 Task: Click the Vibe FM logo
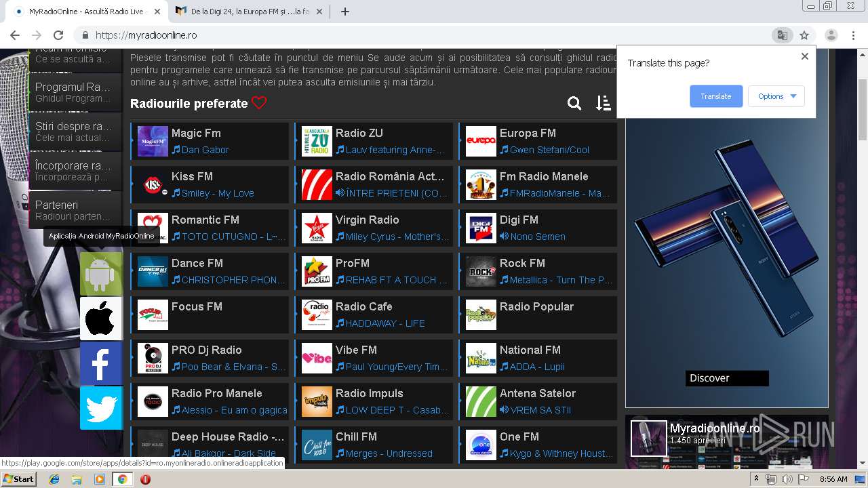317,358
